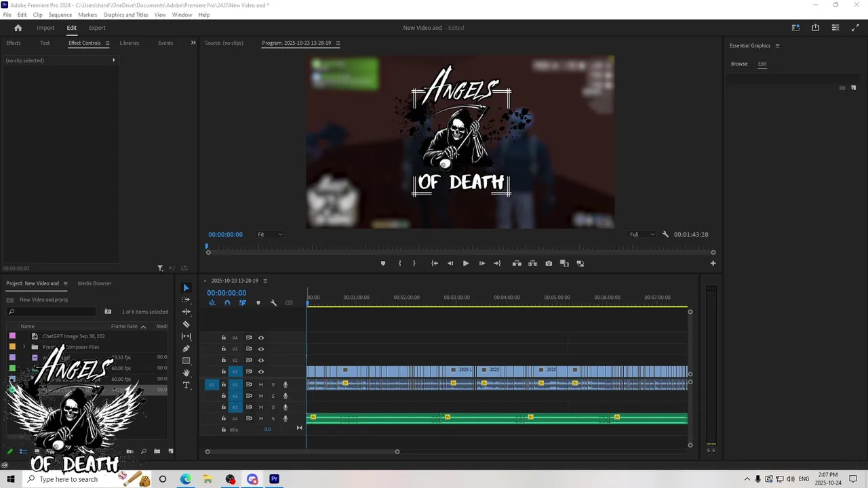The width and height of the screenshot is (868, 488).
Task: Select the Ripple Edit tool
Action: [x=186, y=312]
